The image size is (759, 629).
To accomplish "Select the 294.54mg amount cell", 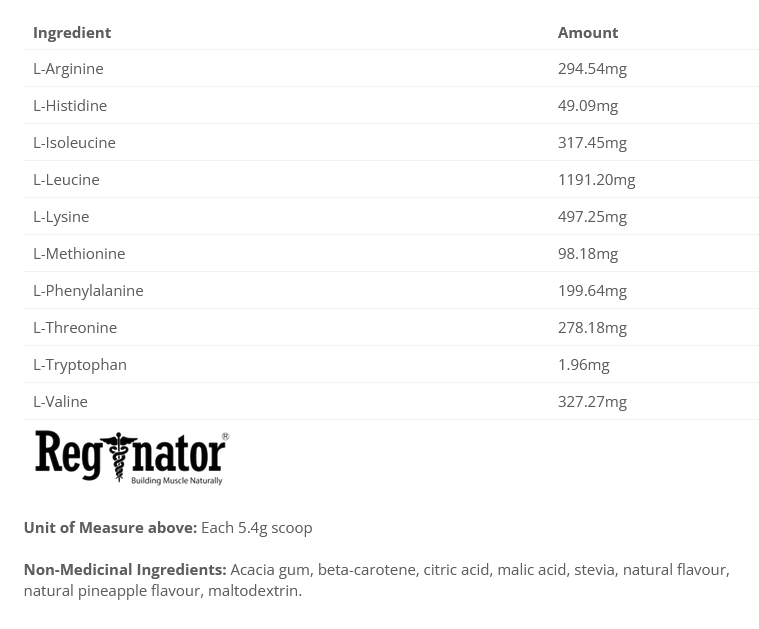I will click(592, 68).
